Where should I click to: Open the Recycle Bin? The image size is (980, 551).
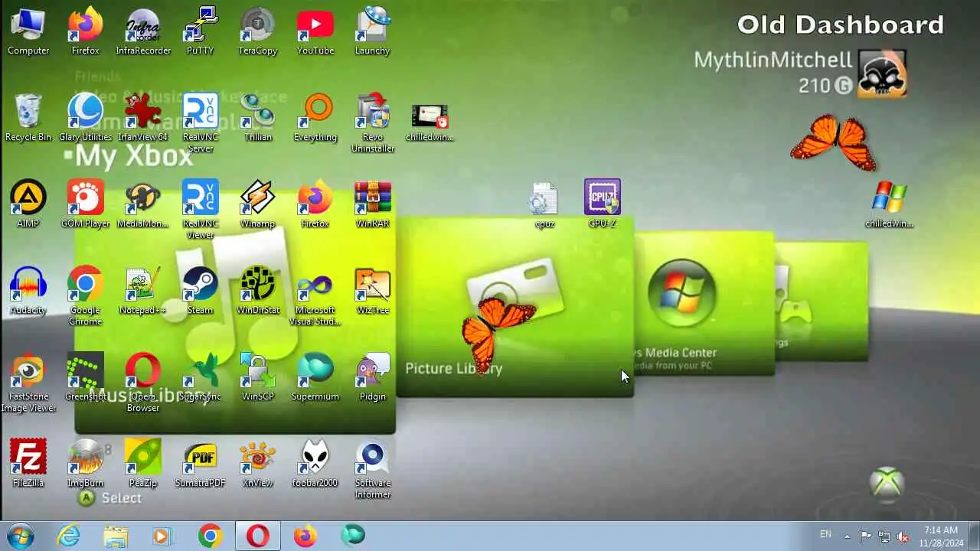coord(28,118)
